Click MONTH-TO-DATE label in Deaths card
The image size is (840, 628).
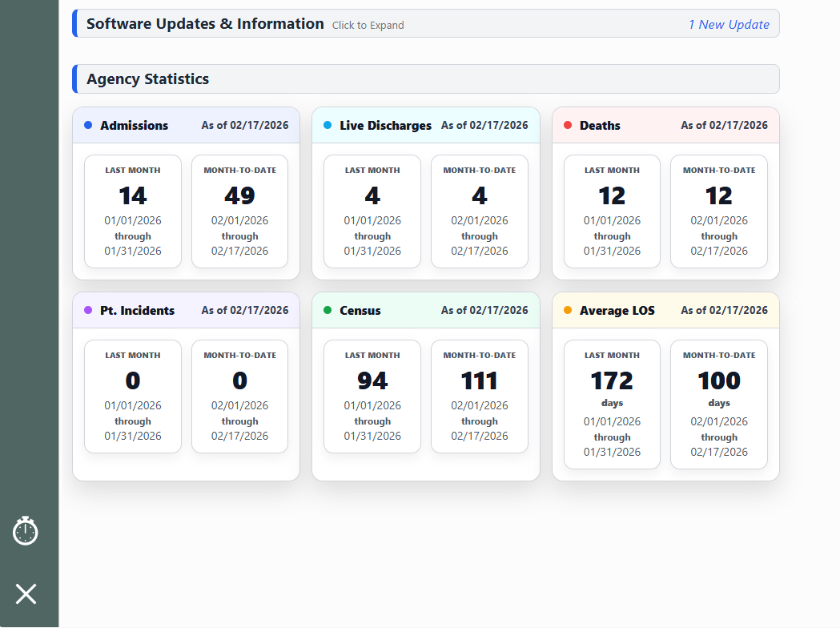click(719, 171)
